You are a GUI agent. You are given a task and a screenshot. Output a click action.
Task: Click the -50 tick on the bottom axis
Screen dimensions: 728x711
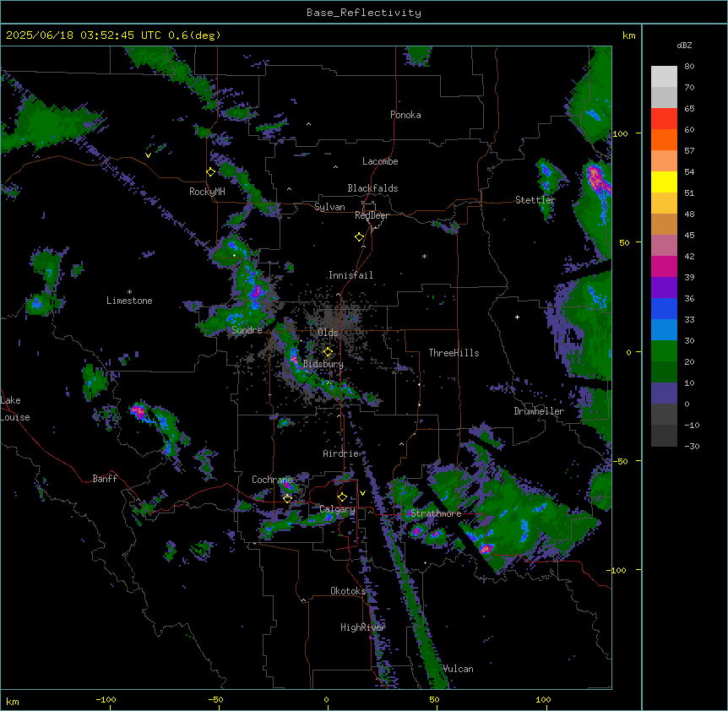click(x=215, y=699)
